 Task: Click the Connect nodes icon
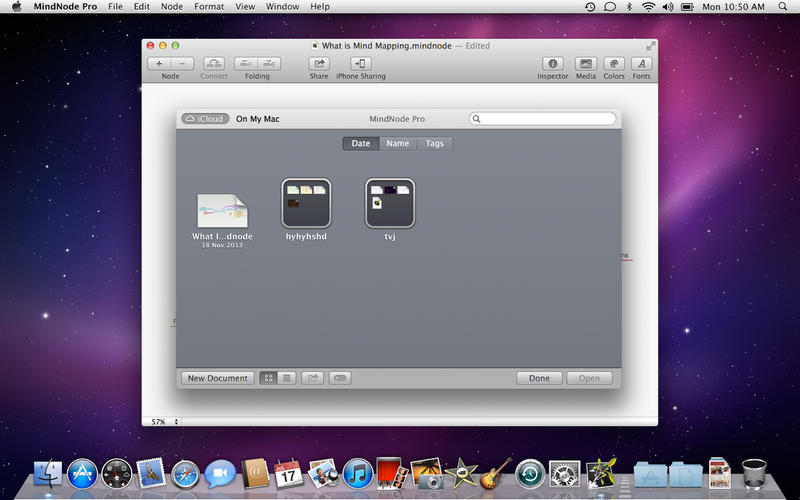point(214,63)
